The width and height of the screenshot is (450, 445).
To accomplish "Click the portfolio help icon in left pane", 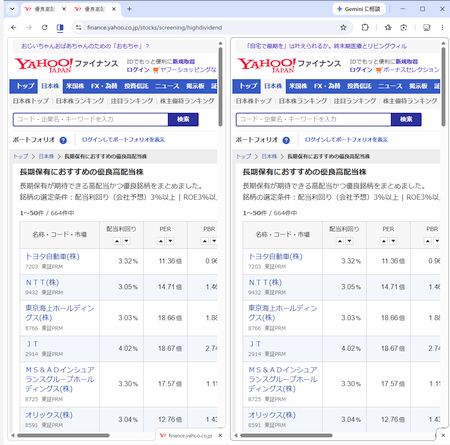I will pos(63,140).
